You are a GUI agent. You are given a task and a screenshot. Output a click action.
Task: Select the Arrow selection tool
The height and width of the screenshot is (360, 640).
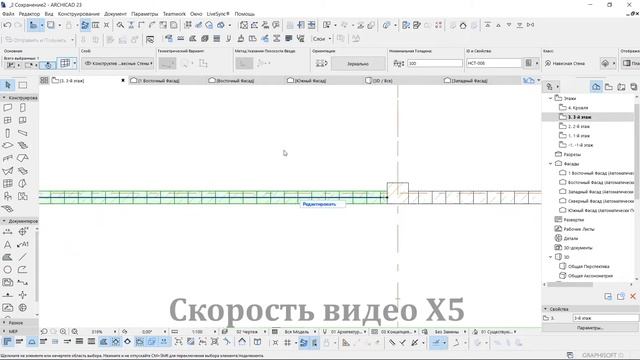8,85
